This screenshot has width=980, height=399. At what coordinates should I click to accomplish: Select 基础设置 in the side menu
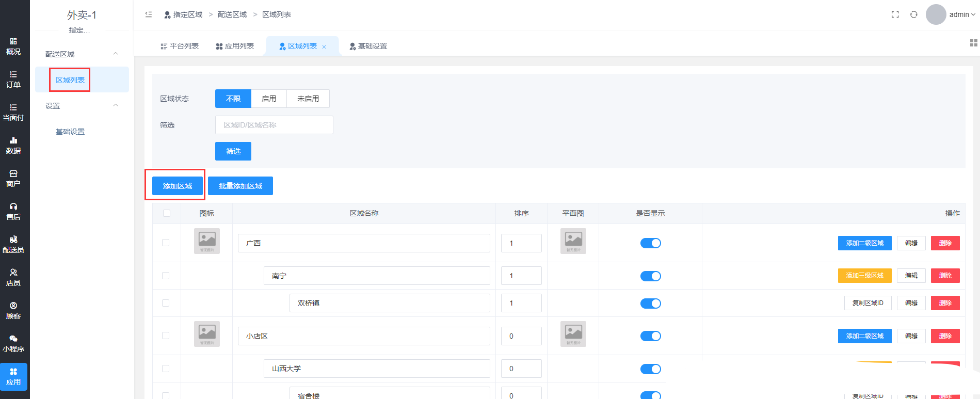[70, 132]
